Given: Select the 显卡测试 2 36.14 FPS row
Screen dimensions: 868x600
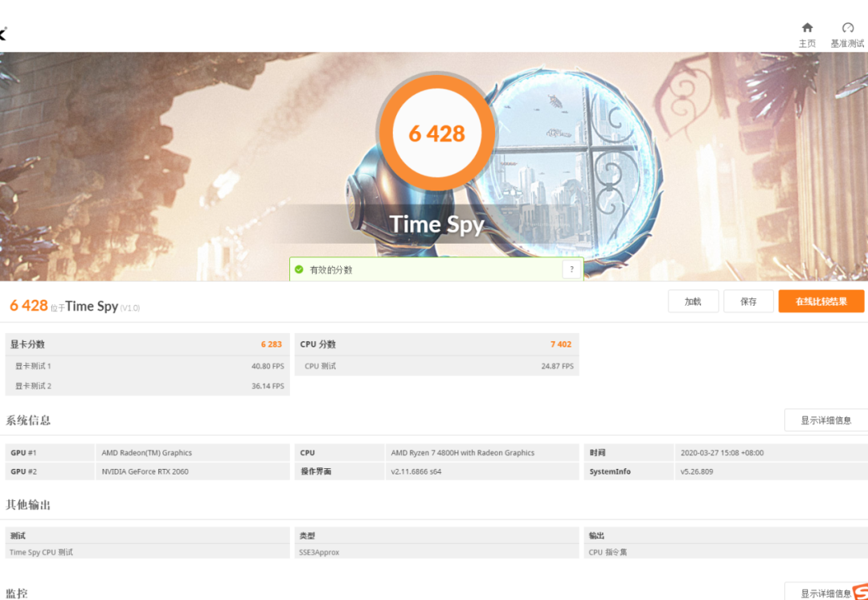Looking at the screenshot, I should [x=147, y=385].
